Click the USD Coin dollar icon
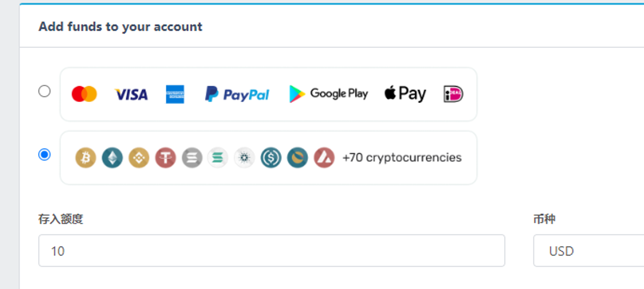Viewport: 644px width, 289px height. pos(271,158)
